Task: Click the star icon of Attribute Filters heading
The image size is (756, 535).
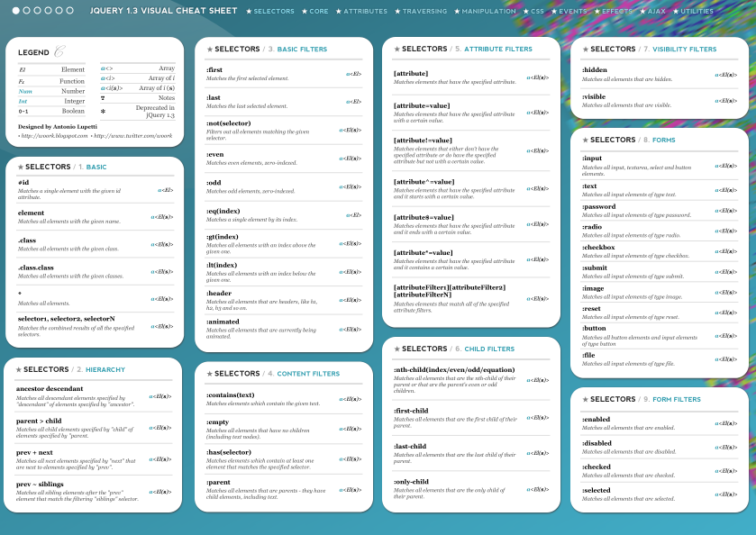Action: 397,50
